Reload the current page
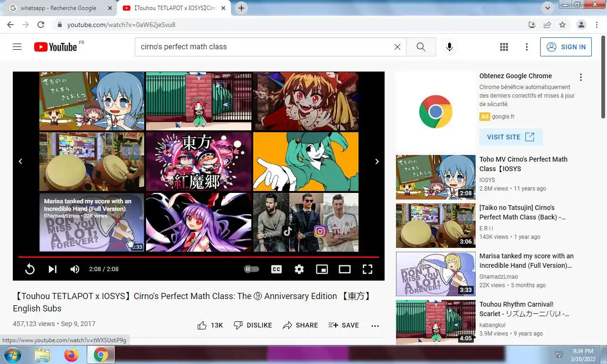This screenshot has width=607, height=364. pyautogui.click(x=41, y=25)
